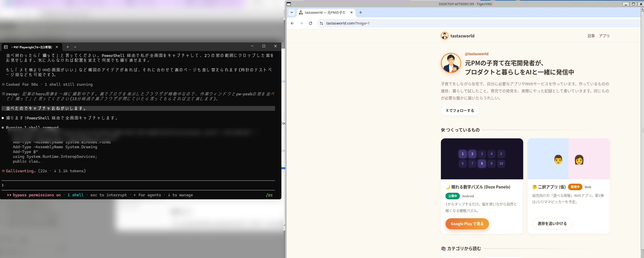Open the TigerVNC window menu icon
Screen dimensions: 644x258
[x=289, y=4]
